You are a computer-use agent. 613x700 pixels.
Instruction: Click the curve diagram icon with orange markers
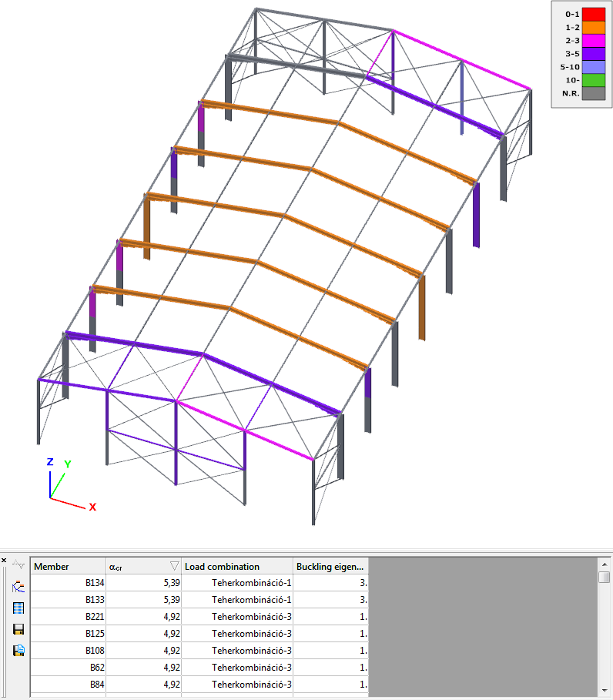pos(18,587)
